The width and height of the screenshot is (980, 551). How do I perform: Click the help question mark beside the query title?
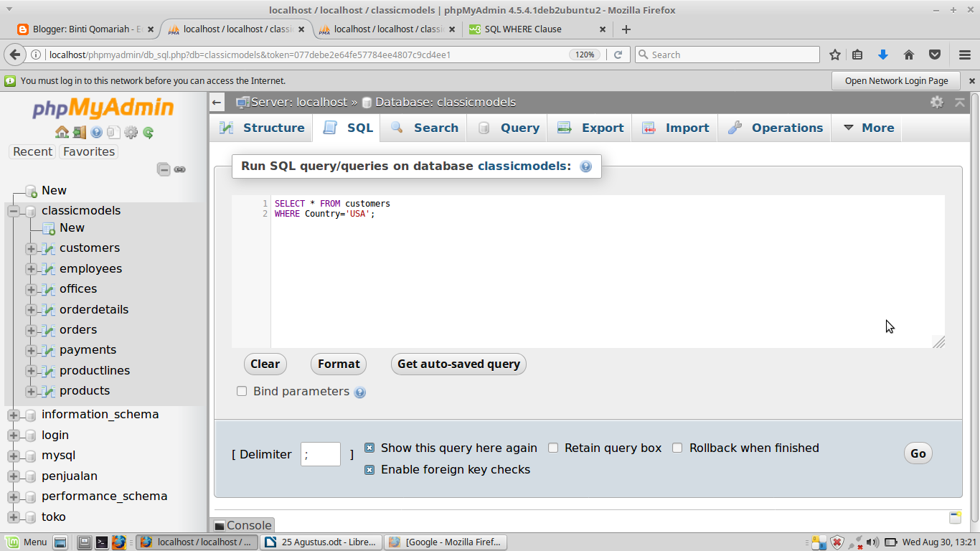(586, 166)
